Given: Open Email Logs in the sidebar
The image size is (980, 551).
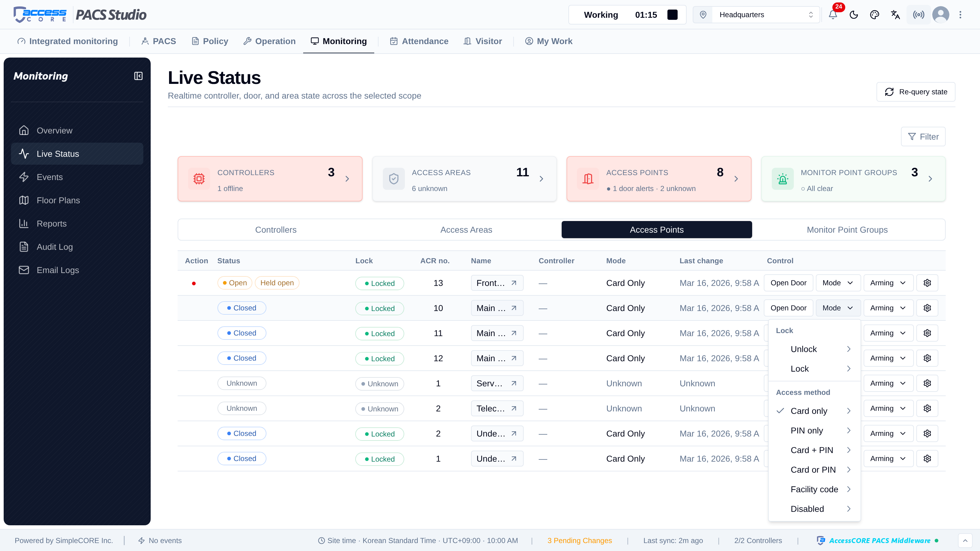Looking at the screenshot, I should pos(77,270).
